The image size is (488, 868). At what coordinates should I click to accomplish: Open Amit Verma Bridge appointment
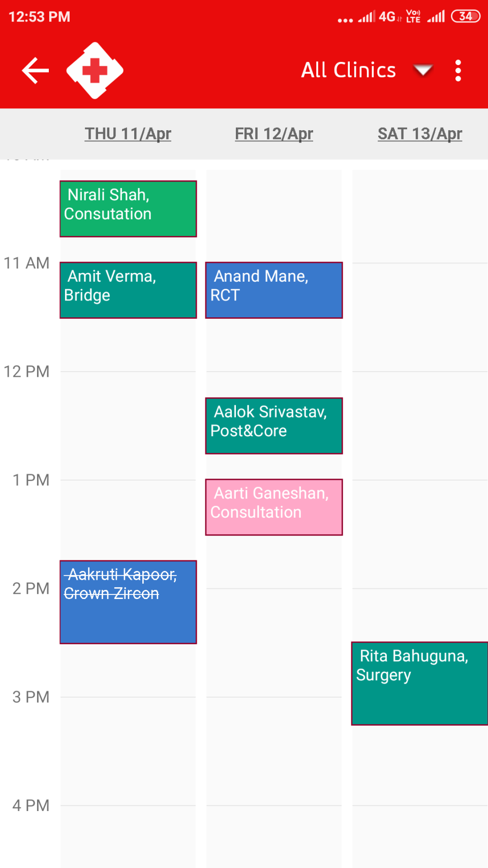128,290
